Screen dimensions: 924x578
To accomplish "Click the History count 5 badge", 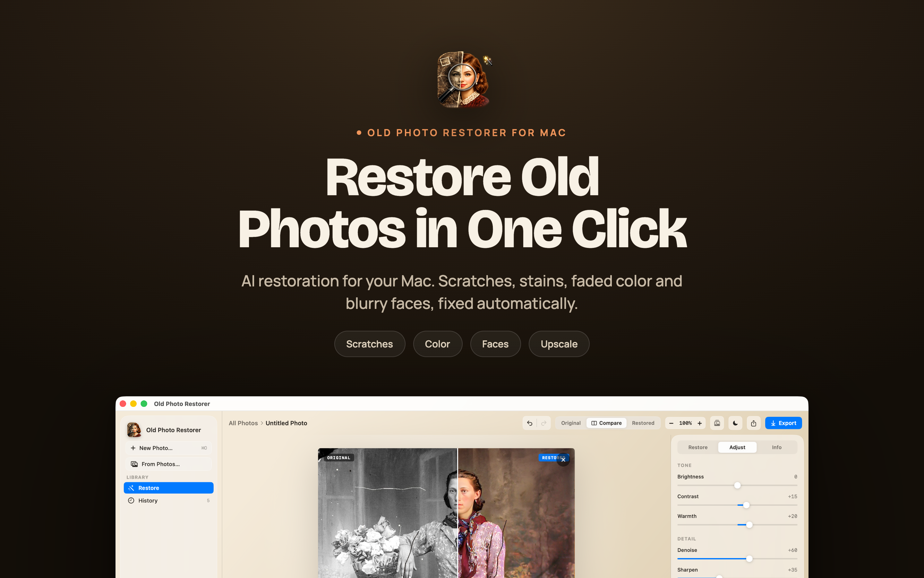I will pos(208,500).
